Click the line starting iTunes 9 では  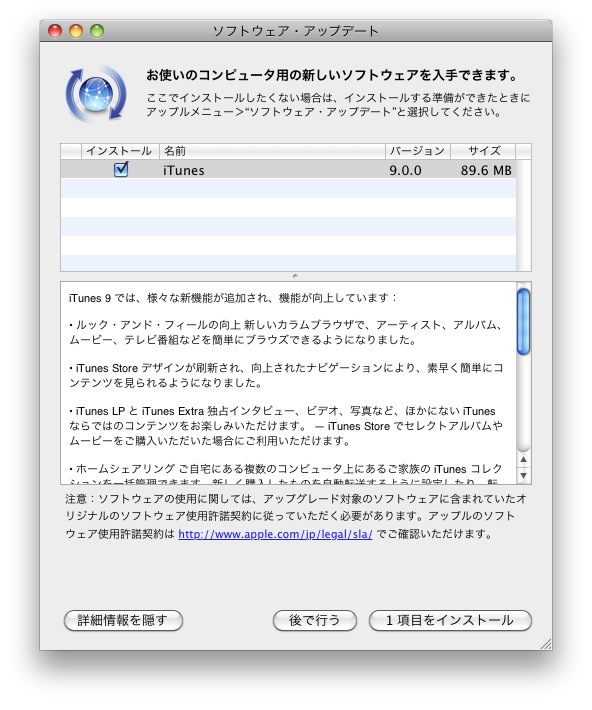(233, 298)
